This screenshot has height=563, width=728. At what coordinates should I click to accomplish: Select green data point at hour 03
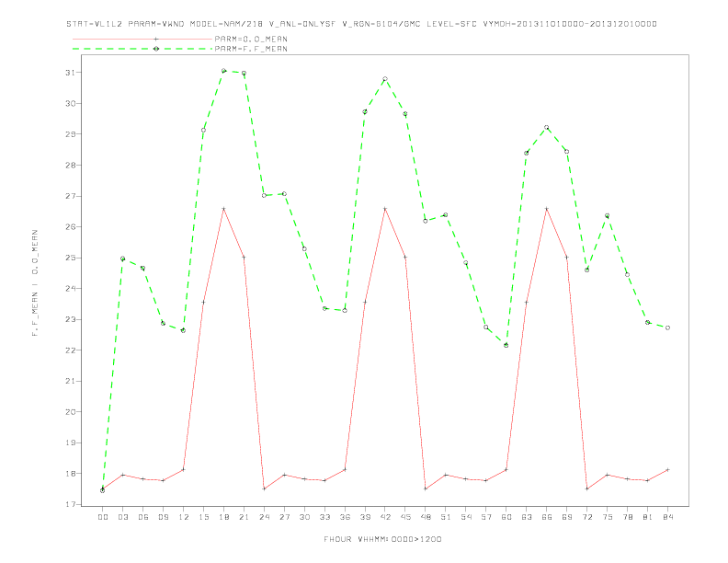(122, 259)
